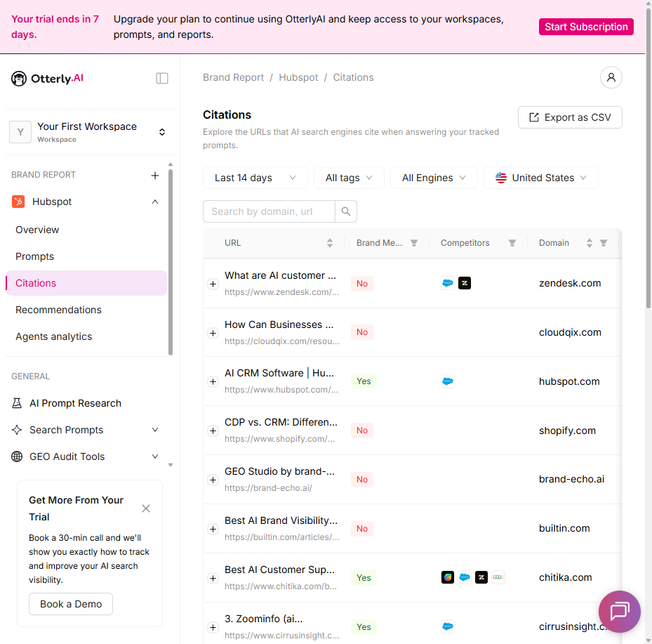Click Salesforce icon in hubspot.com row
Image resolution: width=652 pixels, height=644 pixels.
448,381
